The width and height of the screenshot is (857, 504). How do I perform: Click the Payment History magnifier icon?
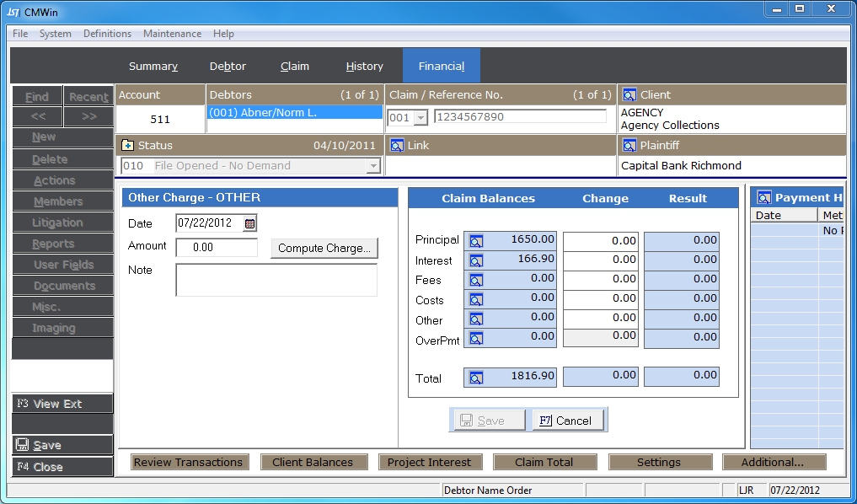(764, 198)
